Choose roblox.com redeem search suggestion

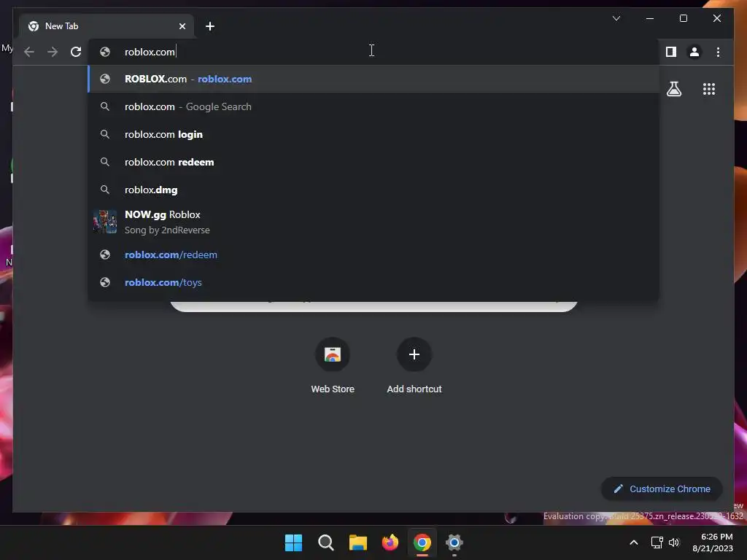(373, 162)
